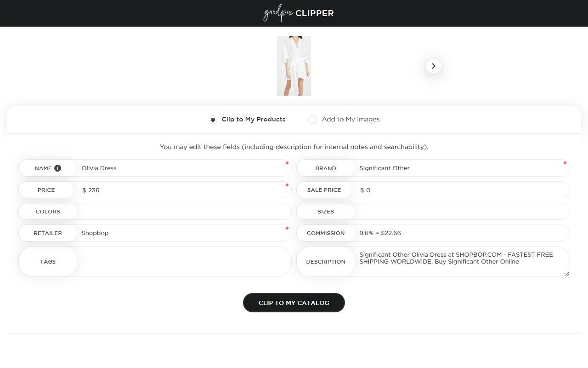This screenshot has height=368, width=588.
Task: Click into the Sale Price field
Action: pos(459,190)
